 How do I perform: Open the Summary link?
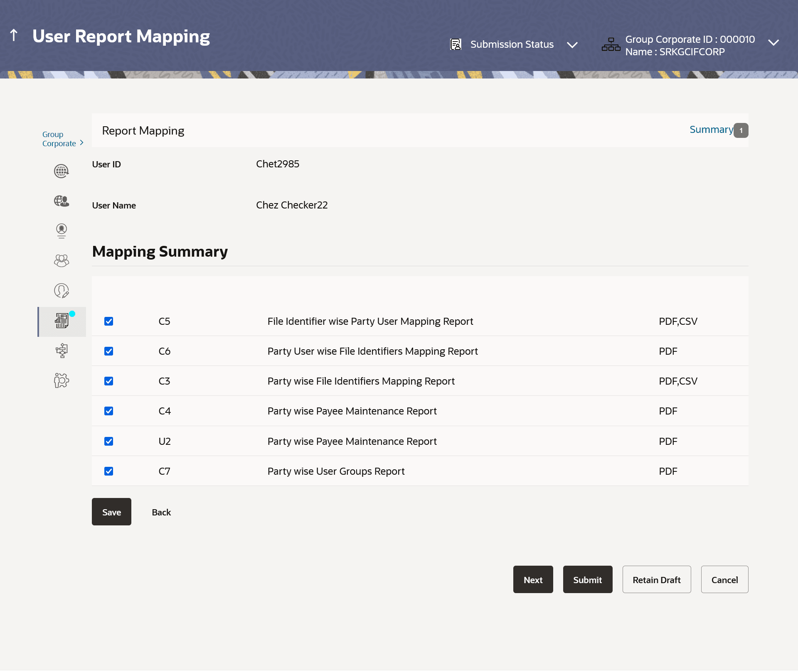[x=711, y=130]
